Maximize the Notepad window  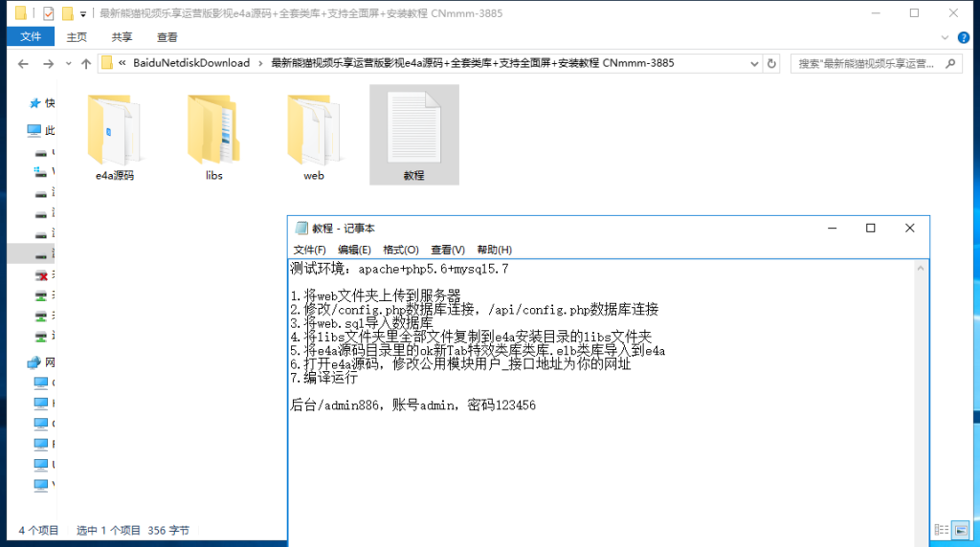pyautogui.click(x=871, y=228)
